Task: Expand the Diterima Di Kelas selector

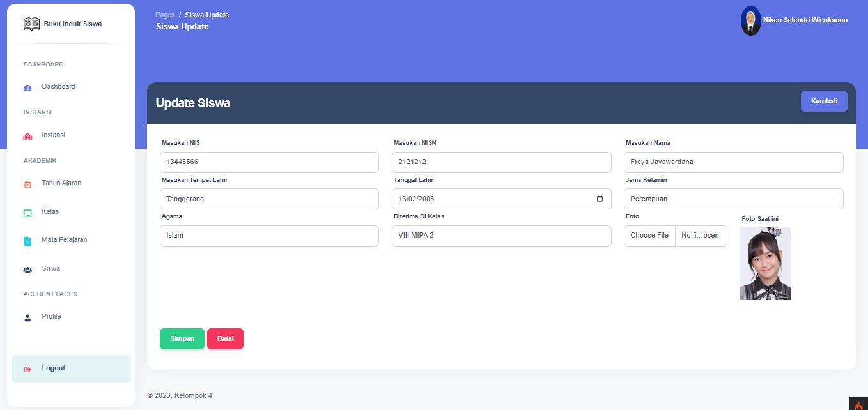Action: 501,236
